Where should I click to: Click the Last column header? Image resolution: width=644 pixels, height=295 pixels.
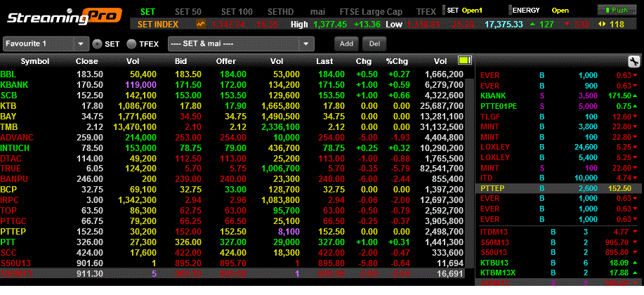click(324, 61)
